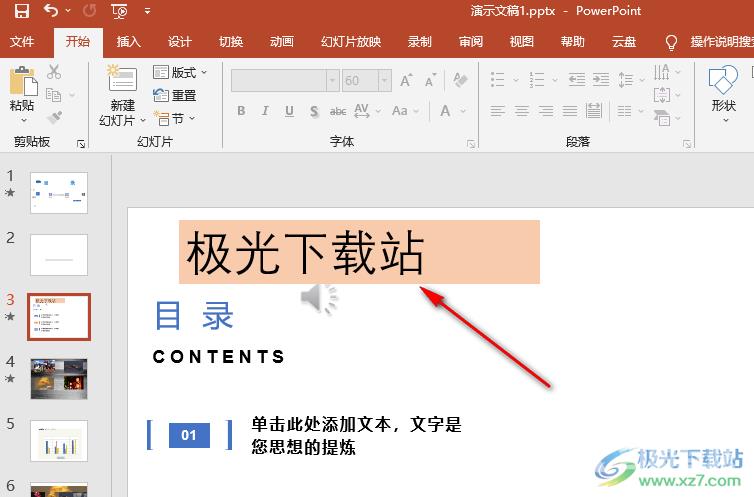Click the Save icon in quick access toolbar

(x=22, y=11)
